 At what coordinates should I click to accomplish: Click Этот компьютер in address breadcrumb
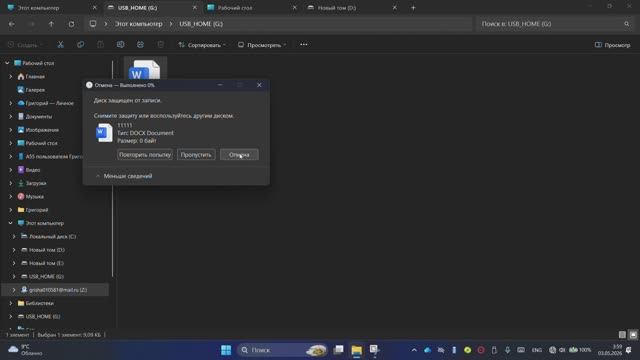[138, 24]
